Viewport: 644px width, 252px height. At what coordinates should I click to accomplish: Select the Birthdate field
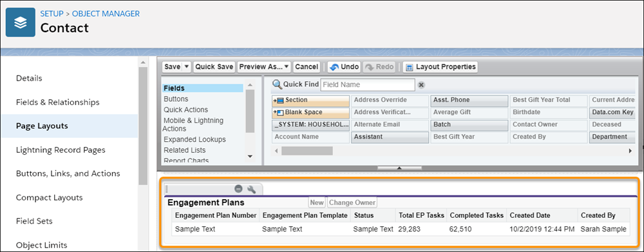[549, 112]
